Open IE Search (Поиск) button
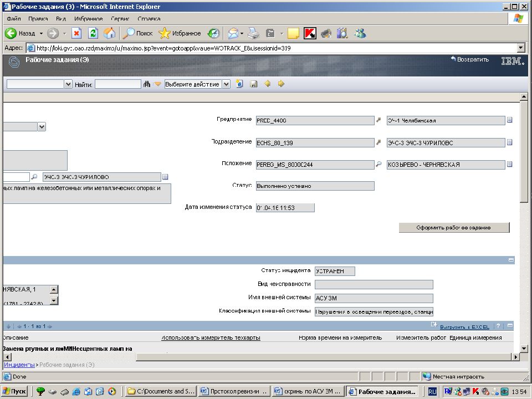Screen dimensions: 532x399 tap(138, 33)
